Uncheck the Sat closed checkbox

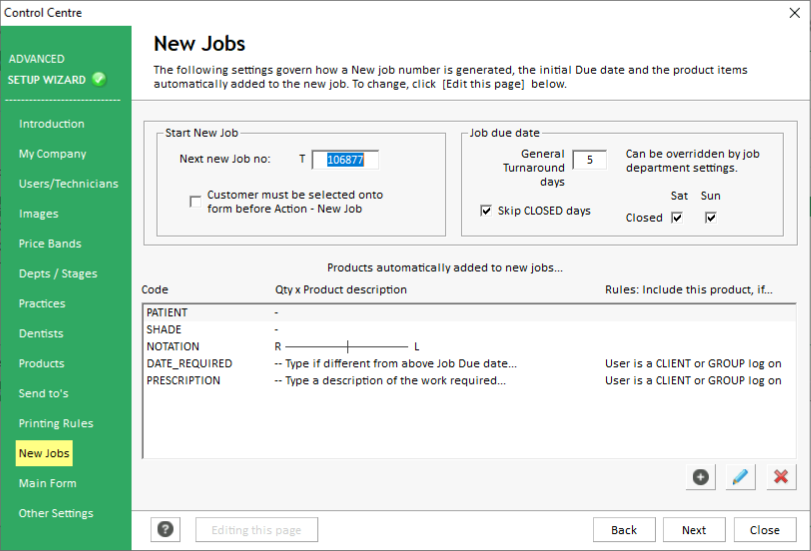point(677,217)
